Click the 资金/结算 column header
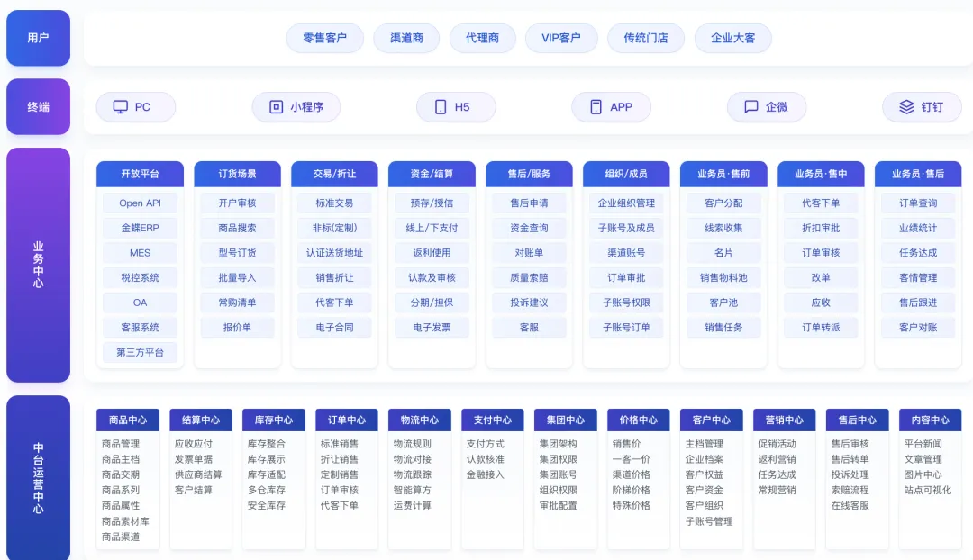This screenshot has height=560, width=973. point(432,174)
